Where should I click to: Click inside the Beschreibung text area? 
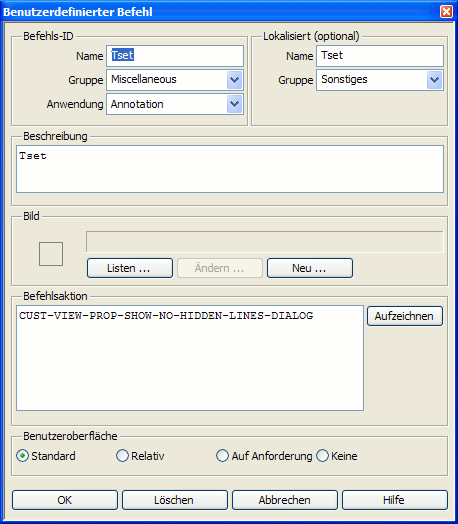click(x=230, y=169)
